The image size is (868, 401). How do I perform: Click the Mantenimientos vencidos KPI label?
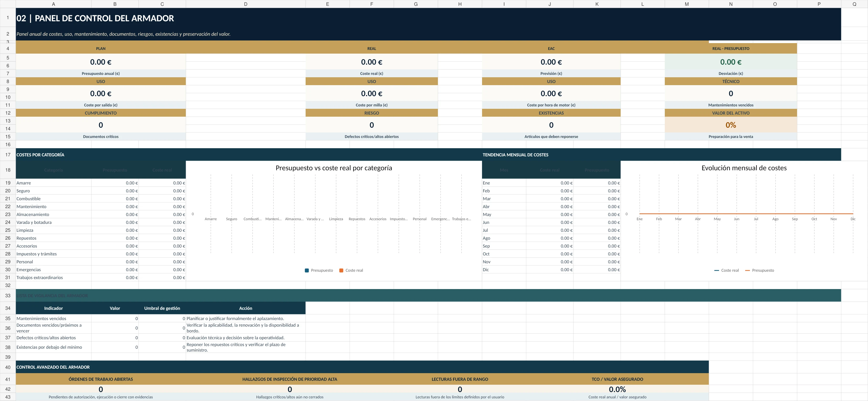coord(730,105)
